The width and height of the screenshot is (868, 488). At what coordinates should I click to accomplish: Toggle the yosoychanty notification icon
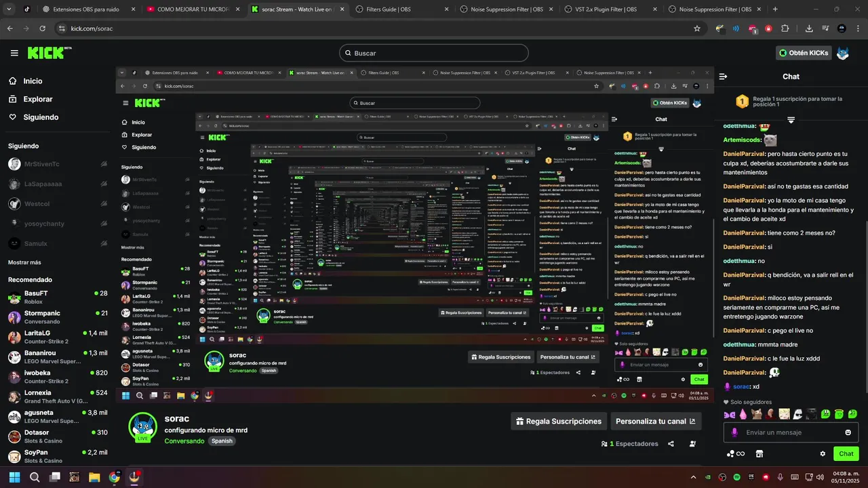click(x=104, y=223)
